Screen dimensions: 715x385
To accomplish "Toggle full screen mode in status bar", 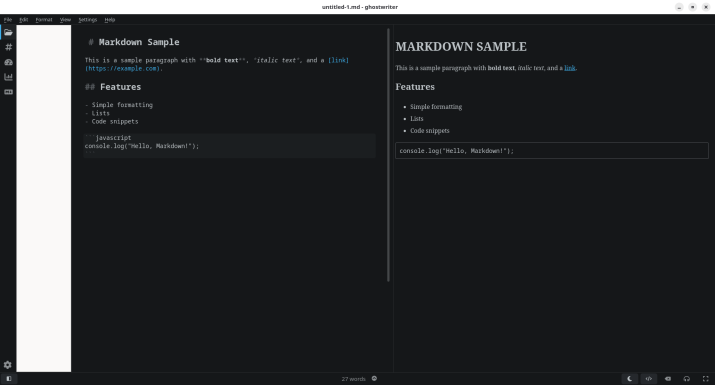I will click(x=705, y=379).
